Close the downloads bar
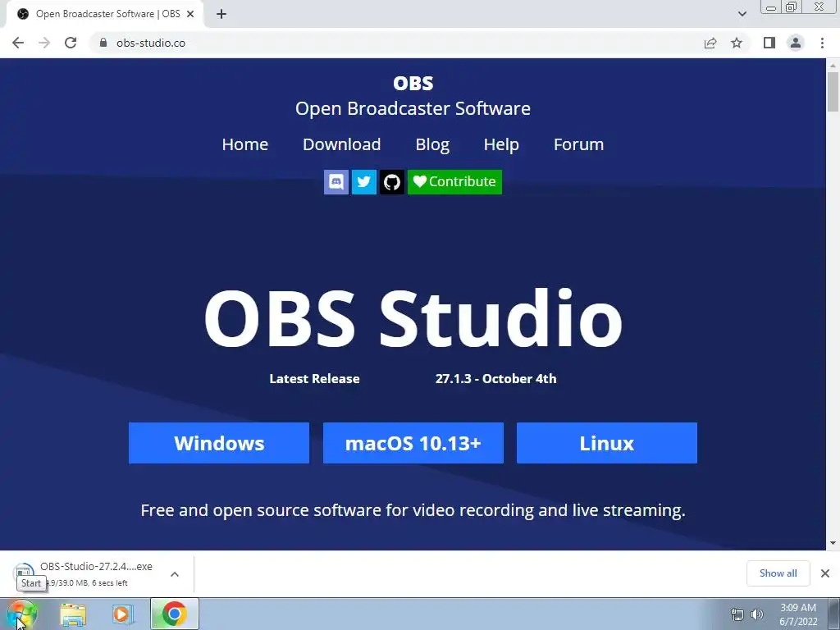The width and height of the screenshot is (840, 630). [825, 573]
